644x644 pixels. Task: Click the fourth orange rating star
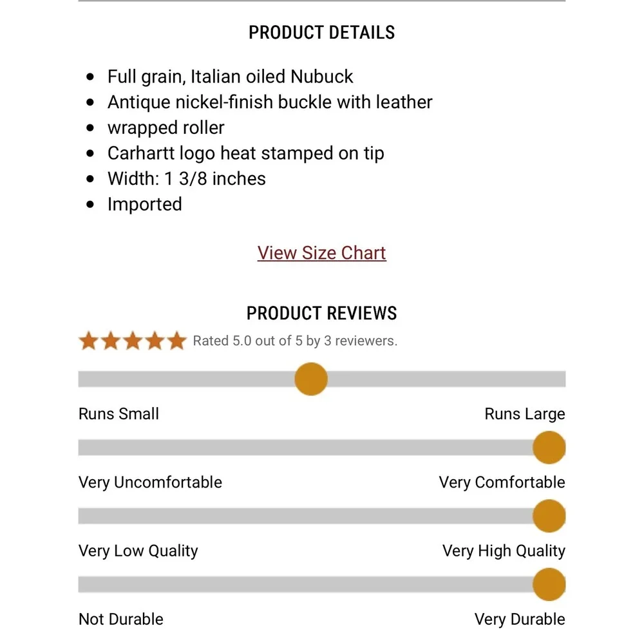pos(155,341)
